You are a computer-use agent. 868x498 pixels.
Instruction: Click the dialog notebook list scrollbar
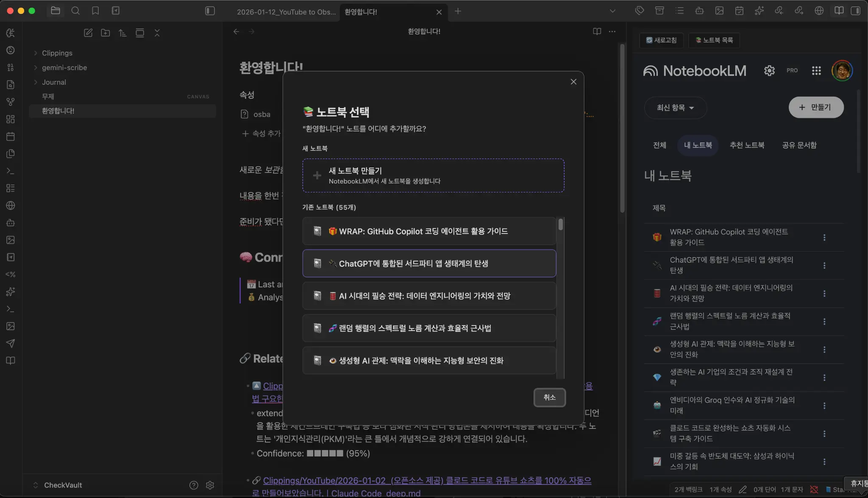point(561,224)
